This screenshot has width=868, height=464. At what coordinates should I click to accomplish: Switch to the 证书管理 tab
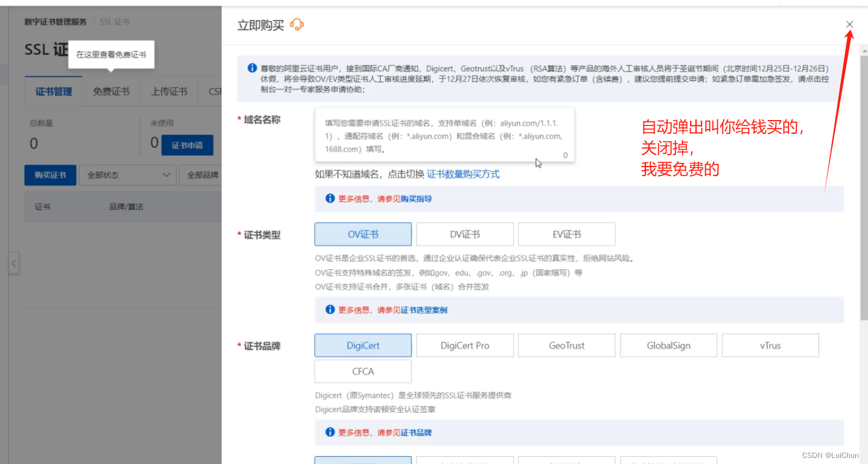[x=54, y=92]
